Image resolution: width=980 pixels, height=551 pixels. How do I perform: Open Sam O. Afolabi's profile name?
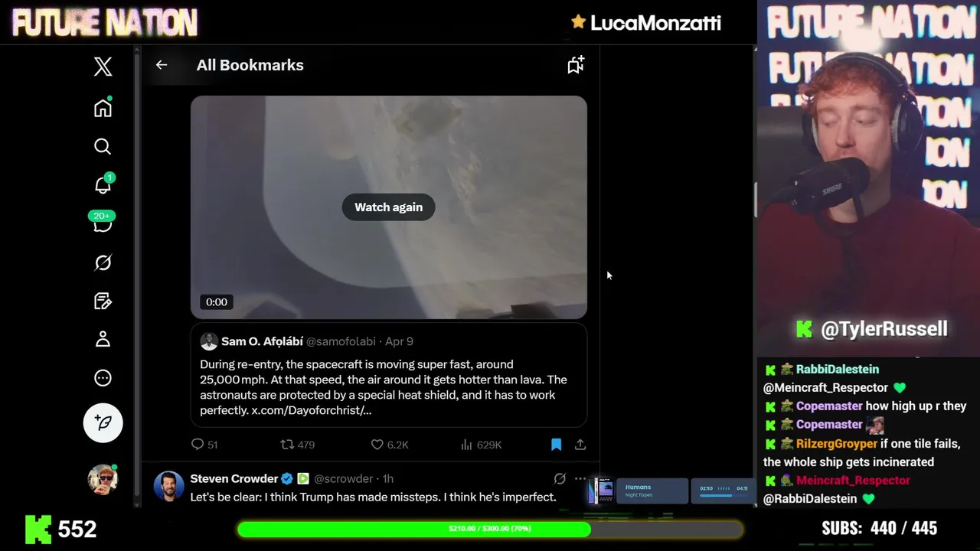tap(262, 341)
